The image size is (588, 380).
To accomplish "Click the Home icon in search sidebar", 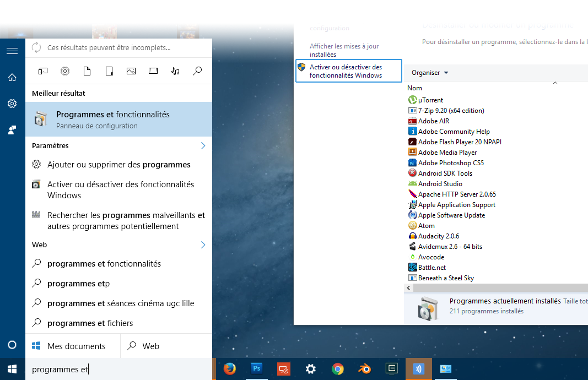I will click(x=12, y=78).
